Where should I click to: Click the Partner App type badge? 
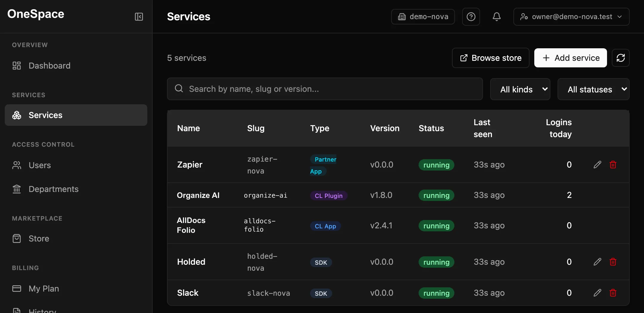323,165
